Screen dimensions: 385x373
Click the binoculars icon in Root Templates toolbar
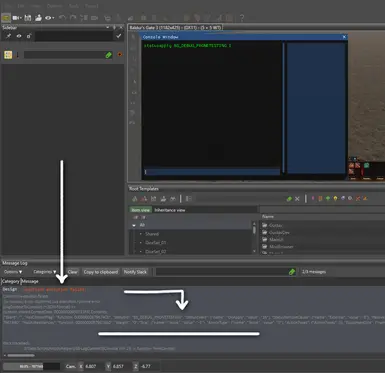pyautogui.click(x=173, y=199)
